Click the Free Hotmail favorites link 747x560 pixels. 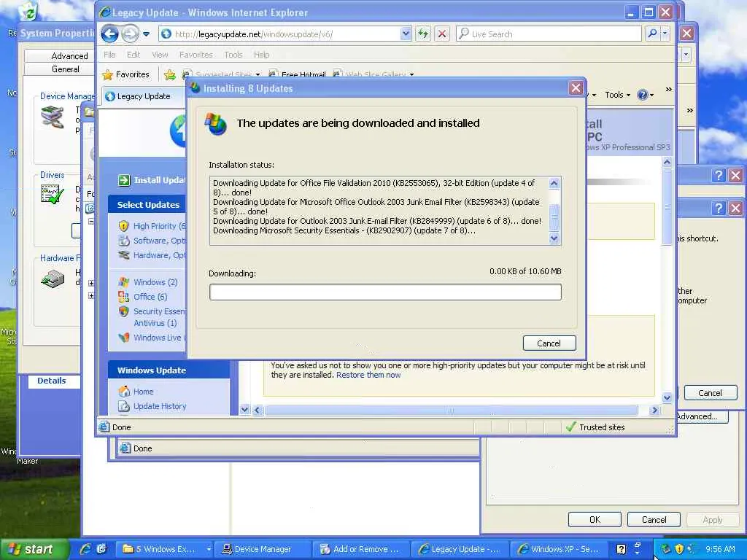(x=298, y=75)
